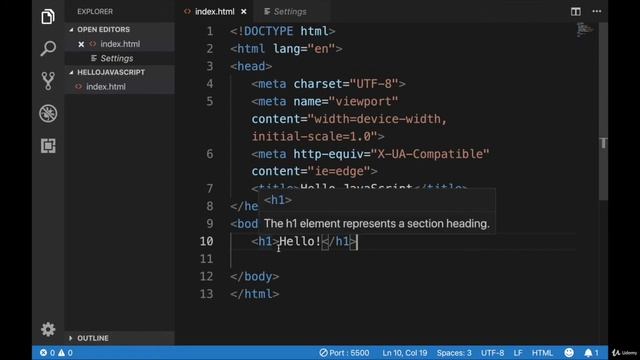Change indentation via Spaces: 3
Viewport: 640px width, 360px height.
[454, 353]
